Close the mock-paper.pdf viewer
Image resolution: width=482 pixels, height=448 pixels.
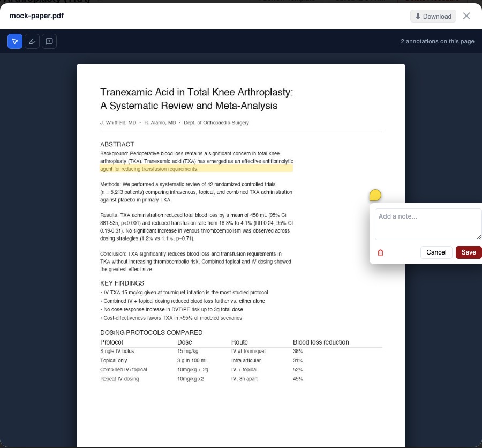[x=466, y=16]
